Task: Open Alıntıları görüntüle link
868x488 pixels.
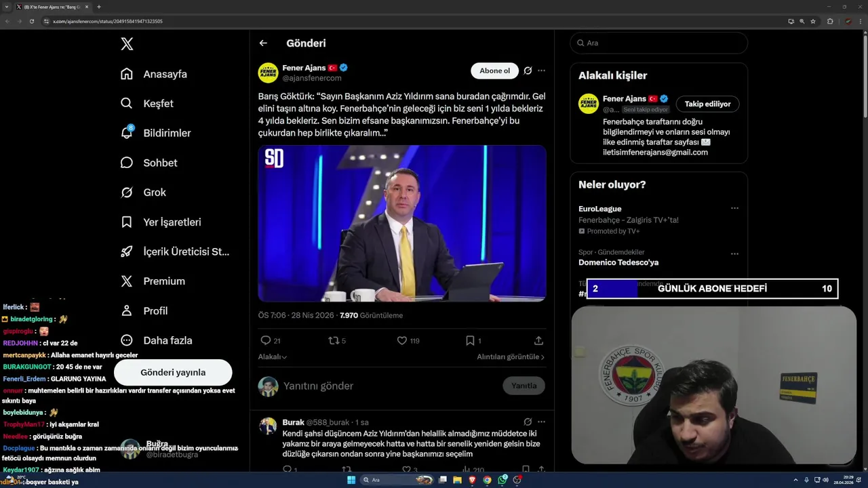Action: point(511,357)
